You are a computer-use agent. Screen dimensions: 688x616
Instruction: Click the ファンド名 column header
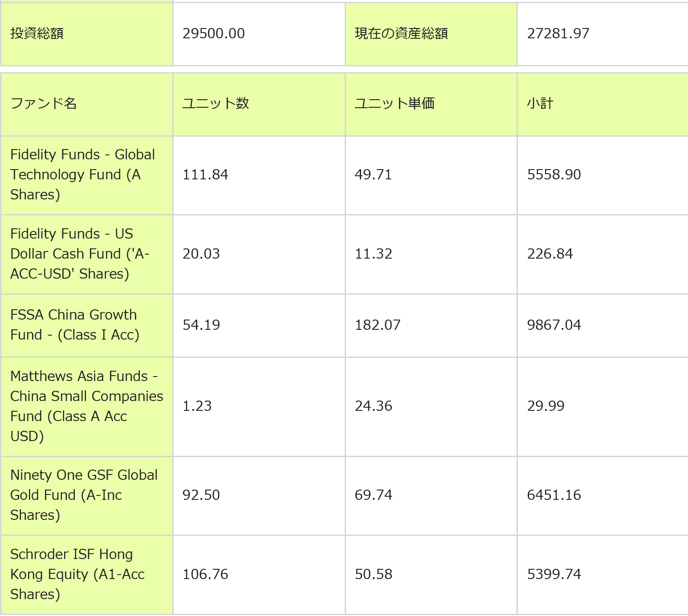coord(44,104)
